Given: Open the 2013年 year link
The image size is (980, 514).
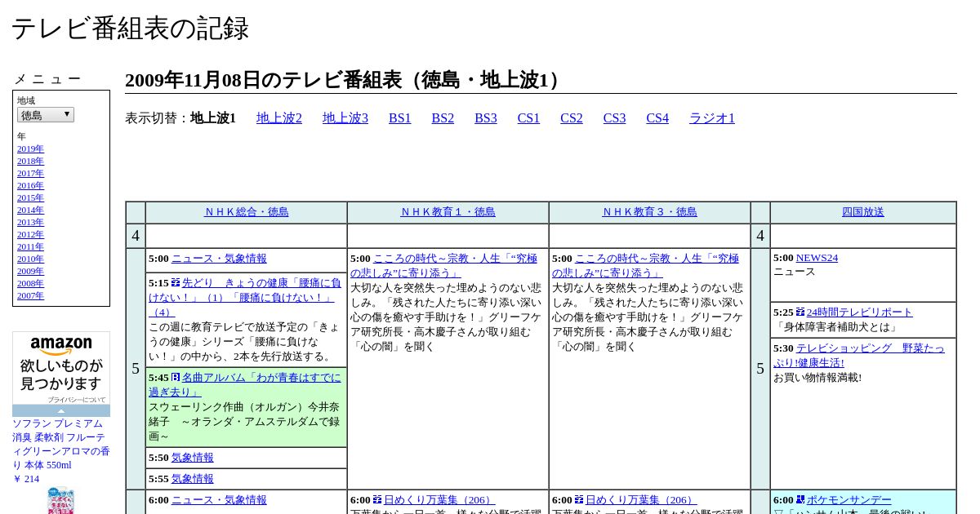Looking at the screenshot, I should pyautogui.click(x=30, y=222).
